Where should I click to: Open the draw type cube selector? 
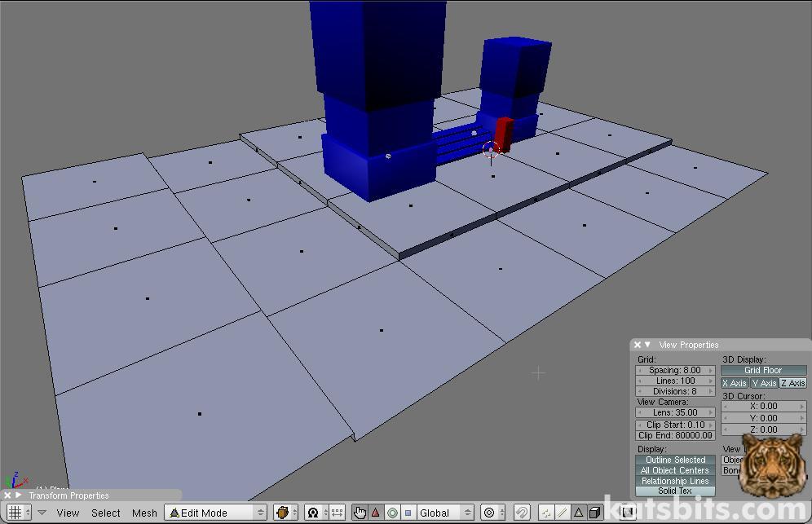(283, 513)
